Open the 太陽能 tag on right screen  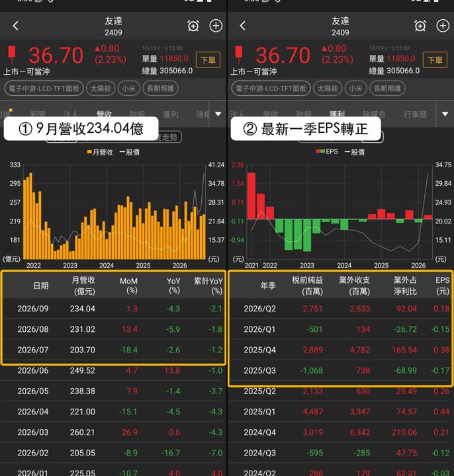coord(328,89)
